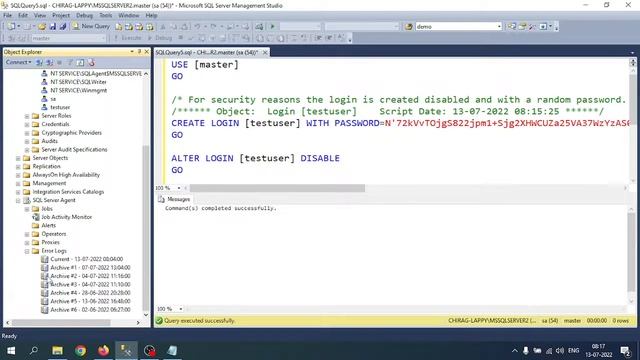Open the File menu
Screen dimensions: 640x360
coord(7,16)
